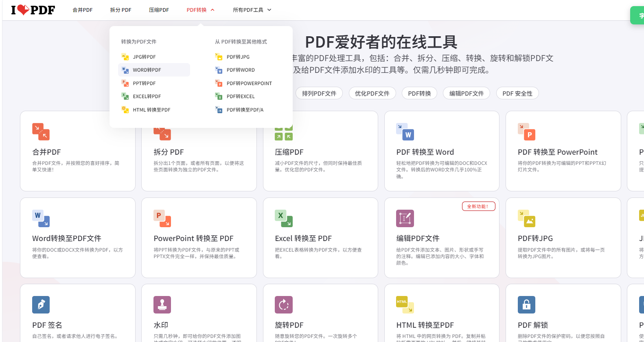Select WORD转PDF from the dropdown menu
Viewport: 644px width, 342px height.
(x=147, y=70)
